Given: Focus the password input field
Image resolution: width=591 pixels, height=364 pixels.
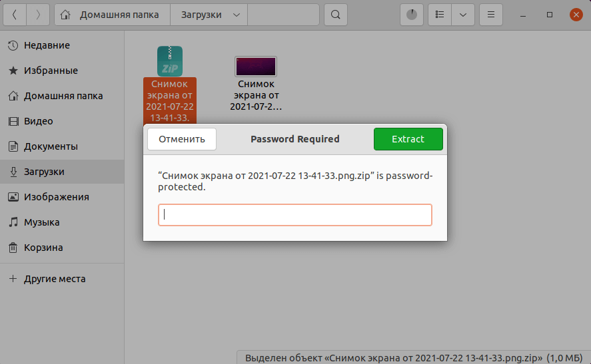Looking at the screenshot, I should (295, 215).
